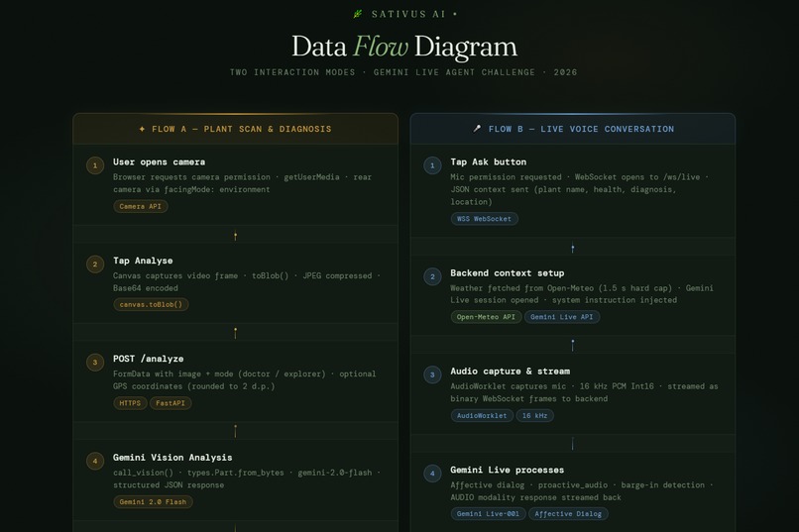The image size is (799, 532).
Task: Click the Tap Analyse heading
Action: tap(143, 261)
